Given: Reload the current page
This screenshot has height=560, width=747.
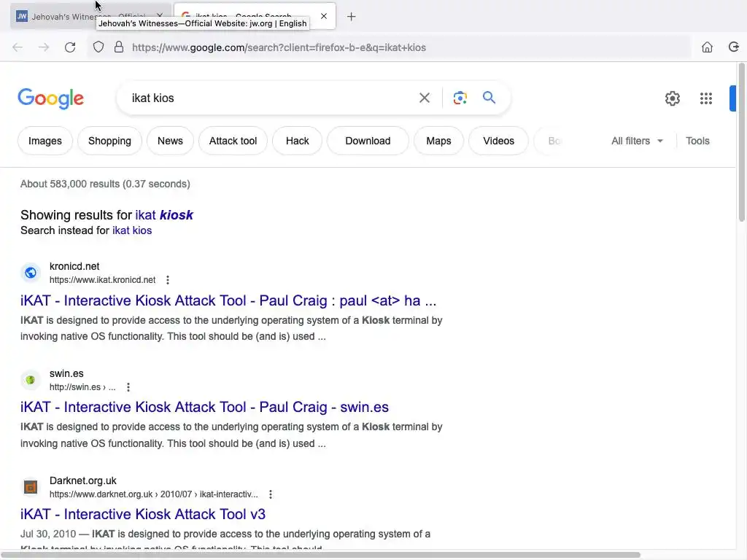Looking at the screenshot, I should click(70, 47).
